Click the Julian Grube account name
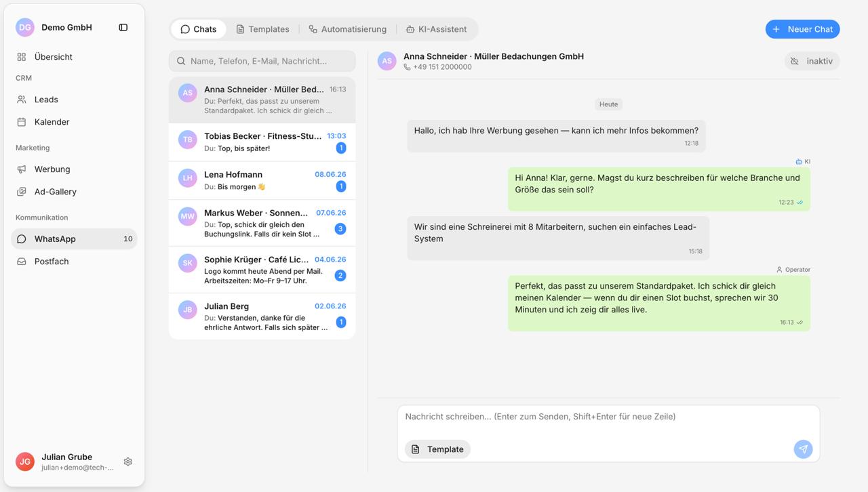 tap(66, 457)
